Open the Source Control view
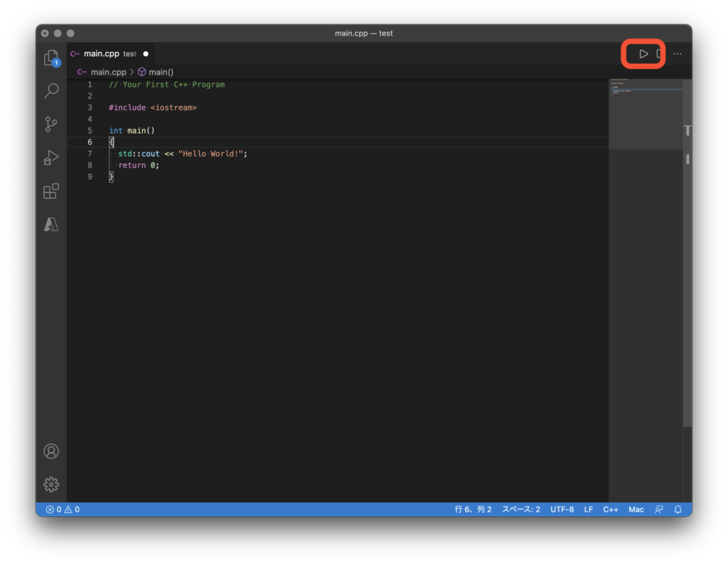Screen dimensions: 728x564 click(x=51, y=124)
